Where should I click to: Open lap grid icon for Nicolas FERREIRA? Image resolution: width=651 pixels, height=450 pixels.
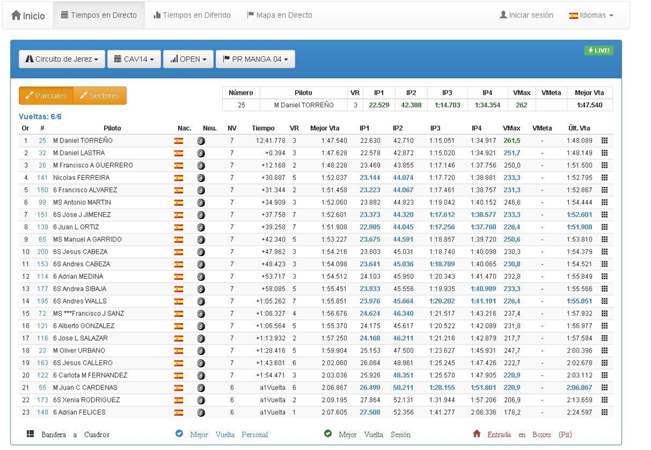click(x=604, y=178)
